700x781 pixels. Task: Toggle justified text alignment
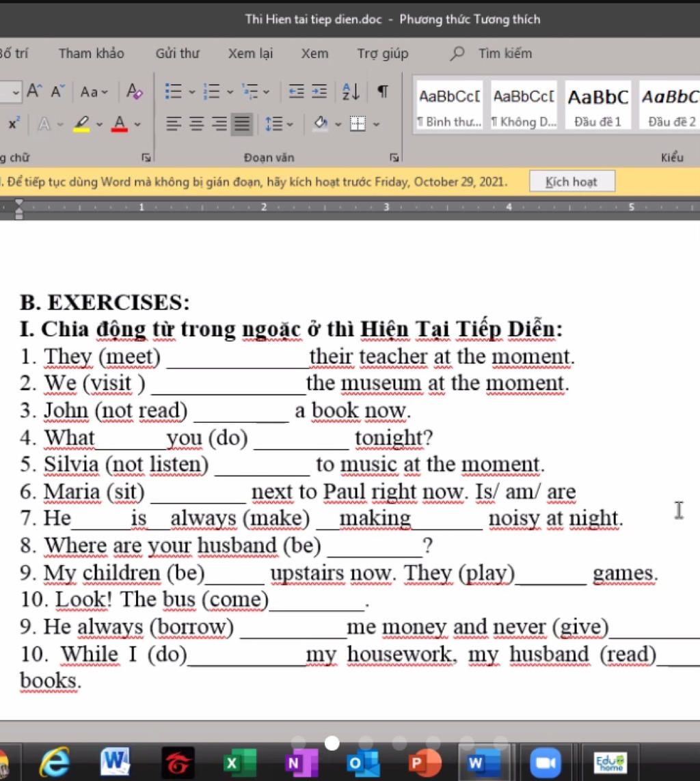pos(242,124)
